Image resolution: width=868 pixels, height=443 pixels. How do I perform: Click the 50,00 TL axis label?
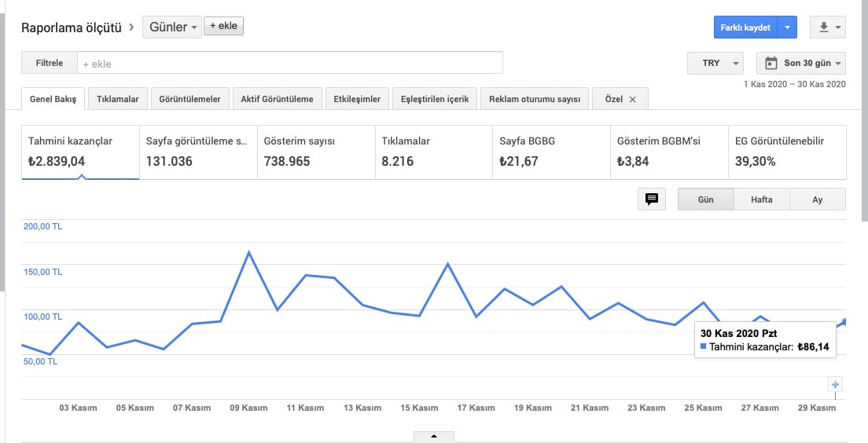click(x=40, y=361)
